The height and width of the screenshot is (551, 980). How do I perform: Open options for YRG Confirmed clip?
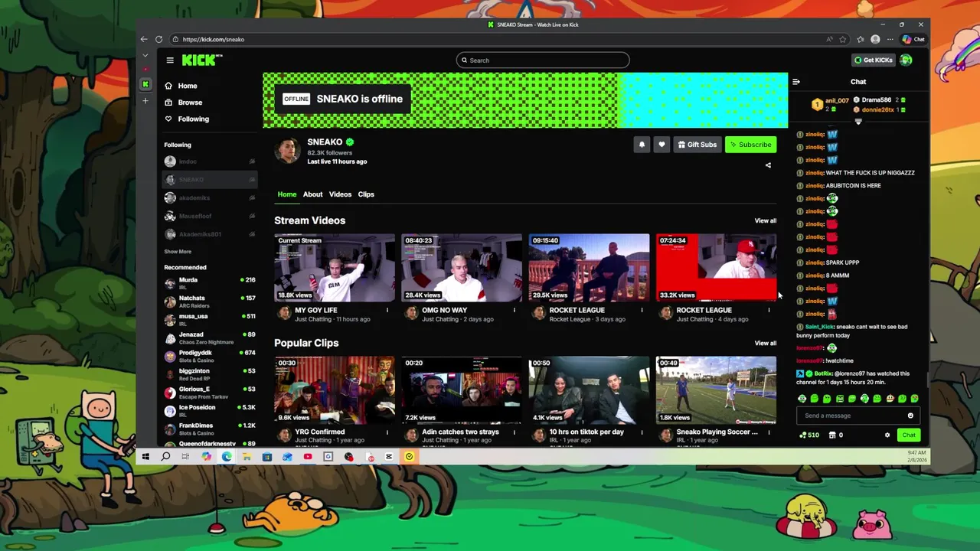tap(387, 432)
